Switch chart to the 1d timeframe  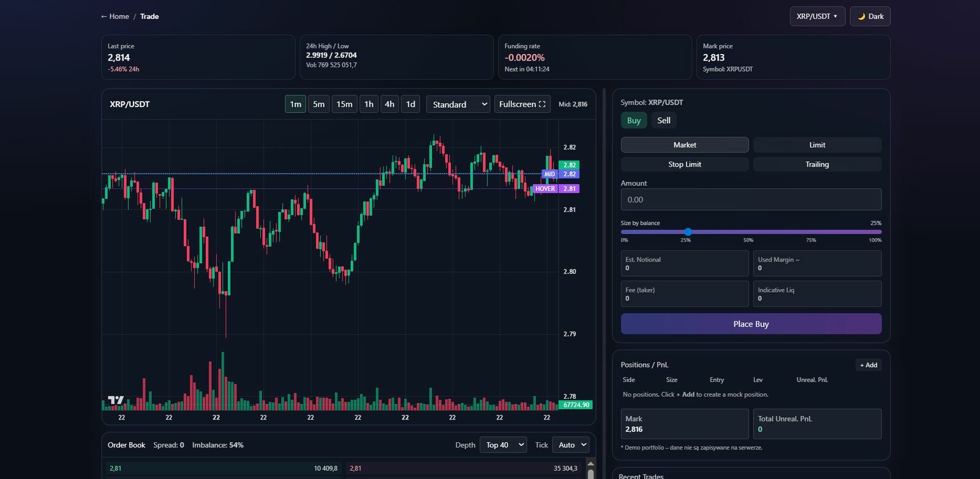point(410,104)
